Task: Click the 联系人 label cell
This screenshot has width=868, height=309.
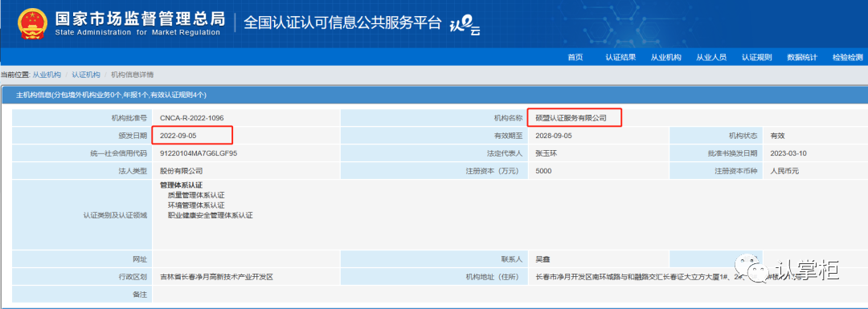Action: click(x=435, y=258)
